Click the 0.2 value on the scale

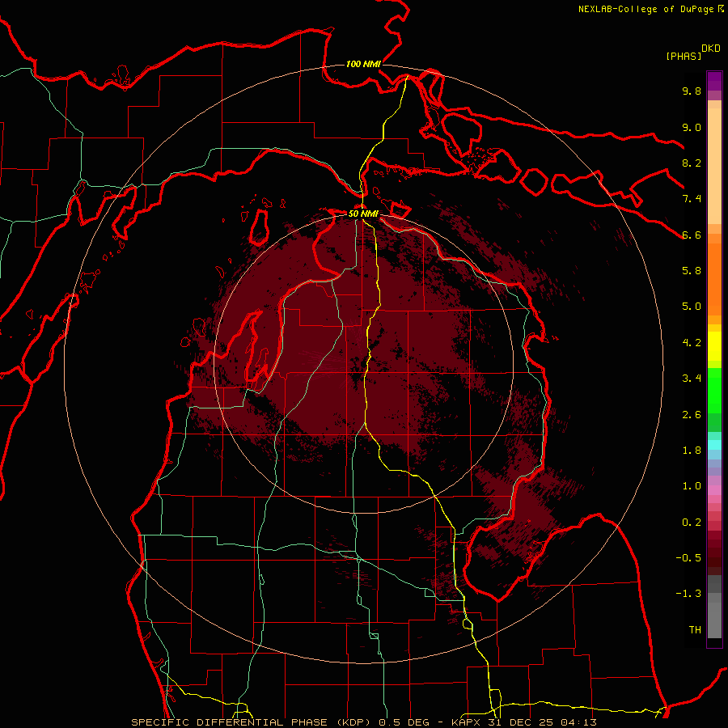click(692, 523)
